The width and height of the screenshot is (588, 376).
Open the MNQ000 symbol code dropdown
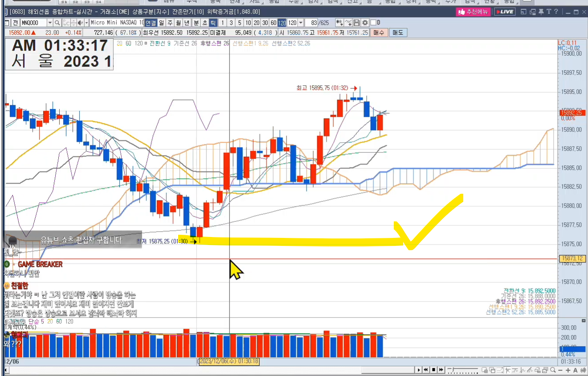(50, 23)
